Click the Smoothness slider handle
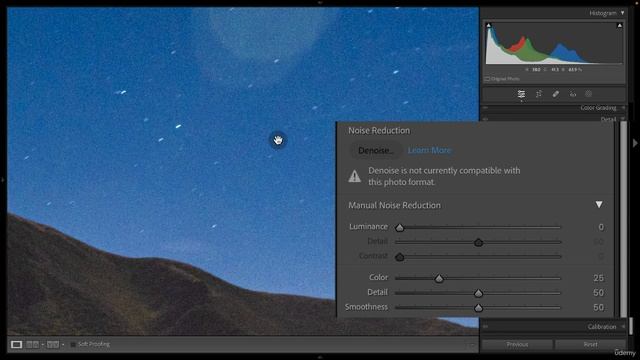The image size is (640, 360). (x=478, y=308)
